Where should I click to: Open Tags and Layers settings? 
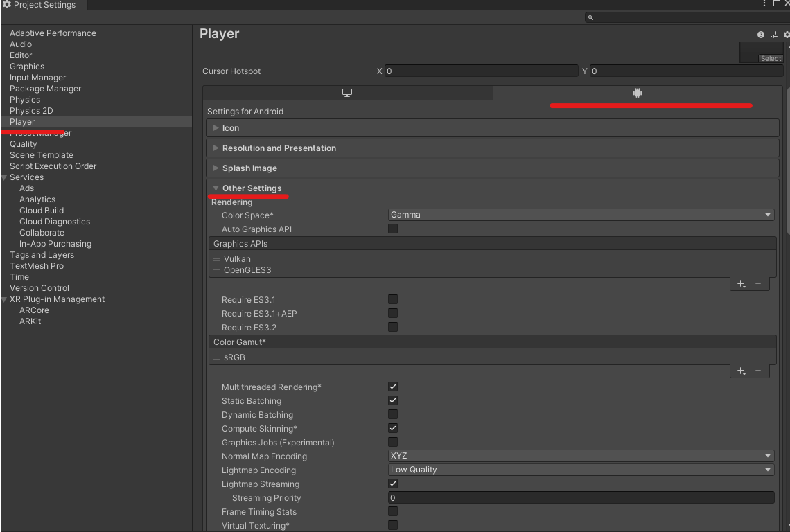point(42,255)
